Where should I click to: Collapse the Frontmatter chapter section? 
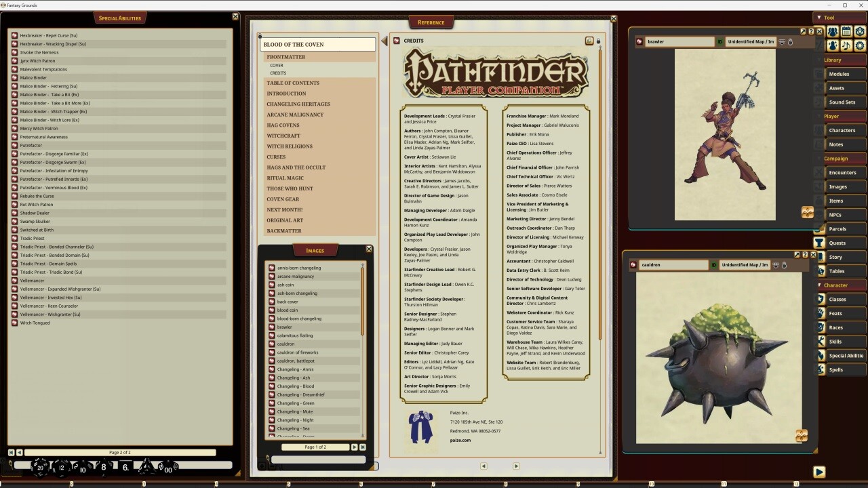(285, 56)
